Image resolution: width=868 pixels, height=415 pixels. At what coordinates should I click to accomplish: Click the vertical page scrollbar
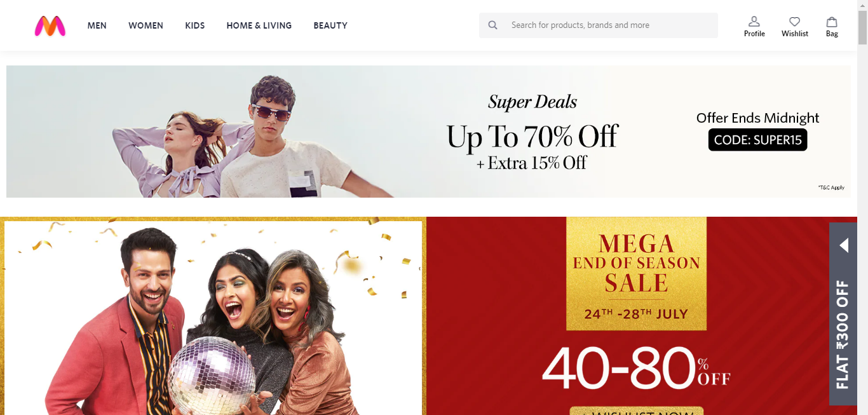862,207
